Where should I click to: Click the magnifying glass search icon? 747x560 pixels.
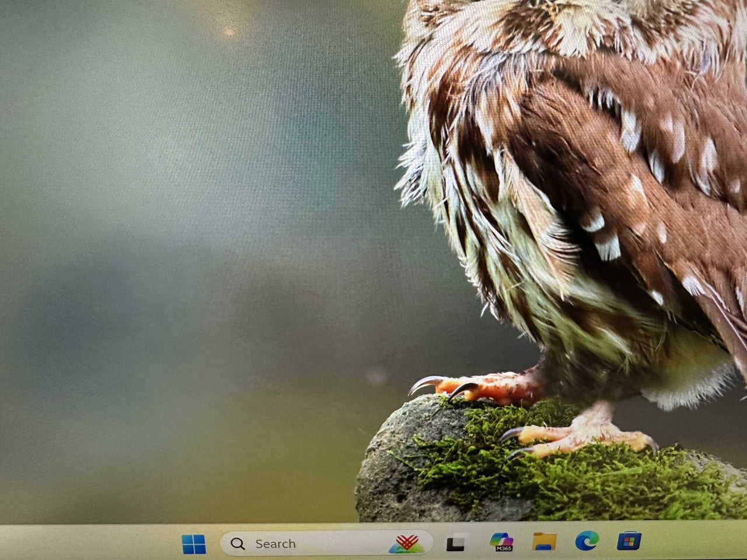click(x=238, y=544)
